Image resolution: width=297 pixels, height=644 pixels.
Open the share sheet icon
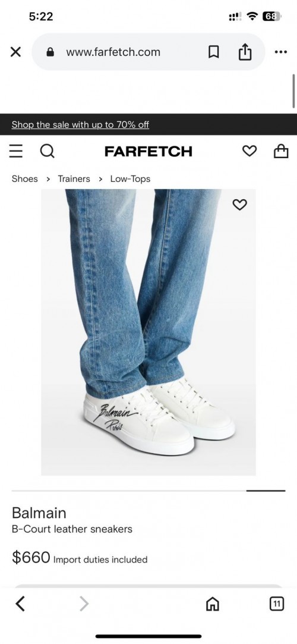tap(245, 52)
